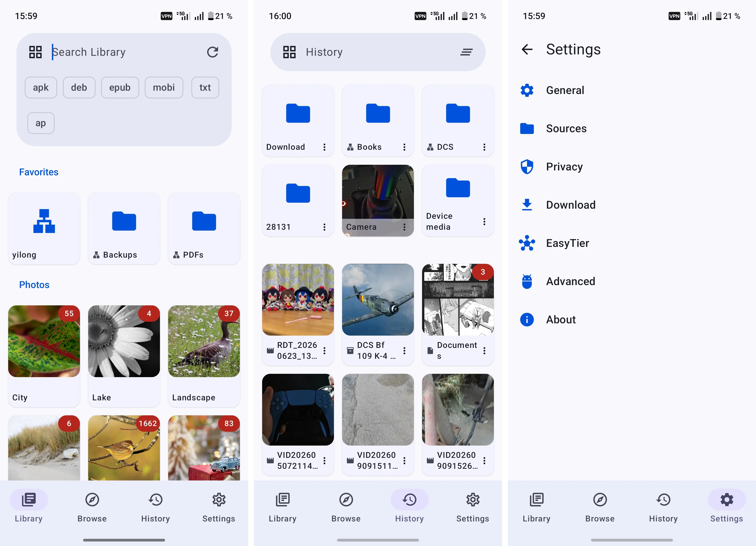
Task: Open more options for Device media
Action: point(484,222)
